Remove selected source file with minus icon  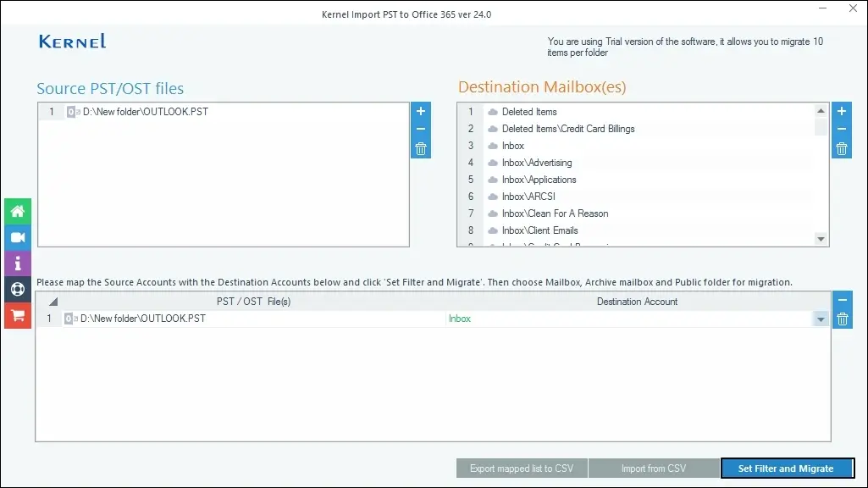pos(421,129)
